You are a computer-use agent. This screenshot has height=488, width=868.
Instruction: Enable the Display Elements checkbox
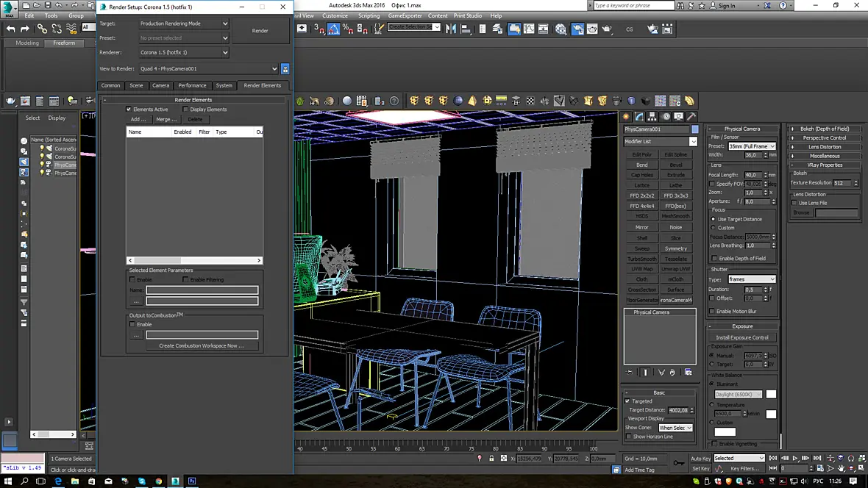pos(186,110)
